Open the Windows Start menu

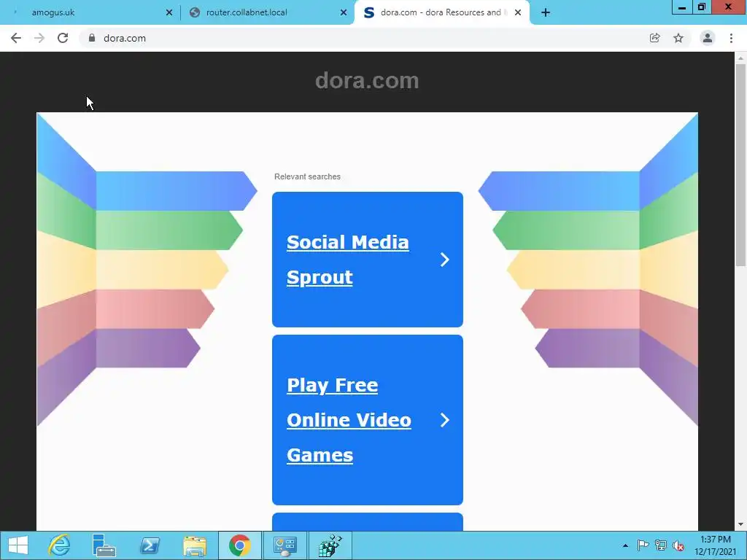coord(18,545)
